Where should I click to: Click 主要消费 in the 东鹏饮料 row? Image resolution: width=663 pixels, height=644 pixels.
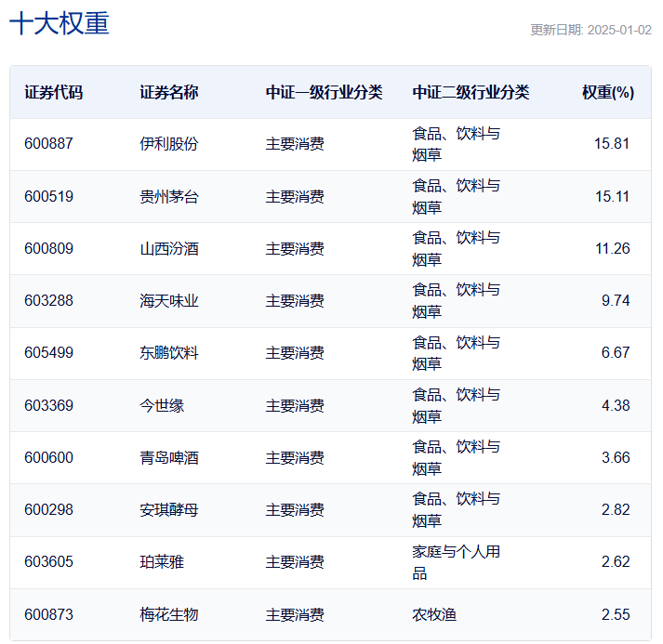(295, 352)
